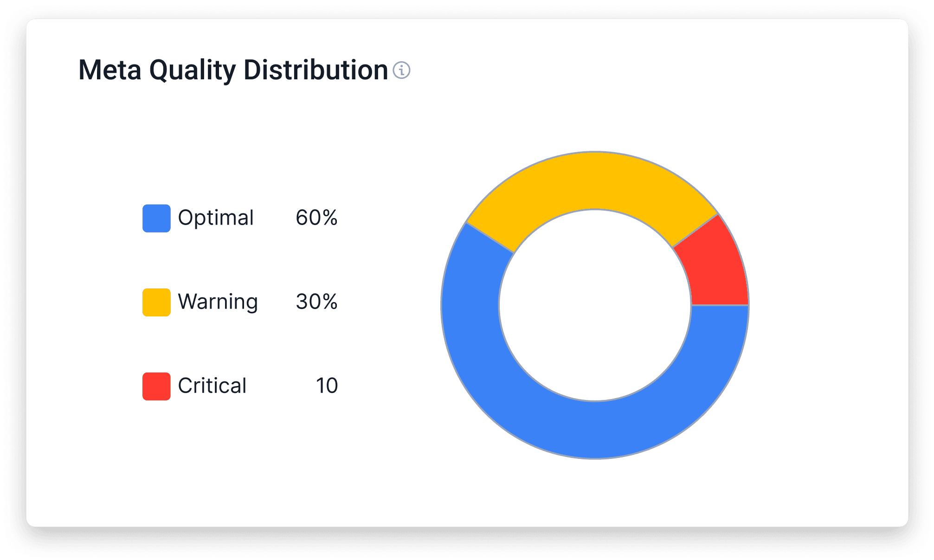The height and width of the screenshot is (560, 934).
Task: Click the percent sign after 30
Action: pyautogui.click(x=330, y=302)
